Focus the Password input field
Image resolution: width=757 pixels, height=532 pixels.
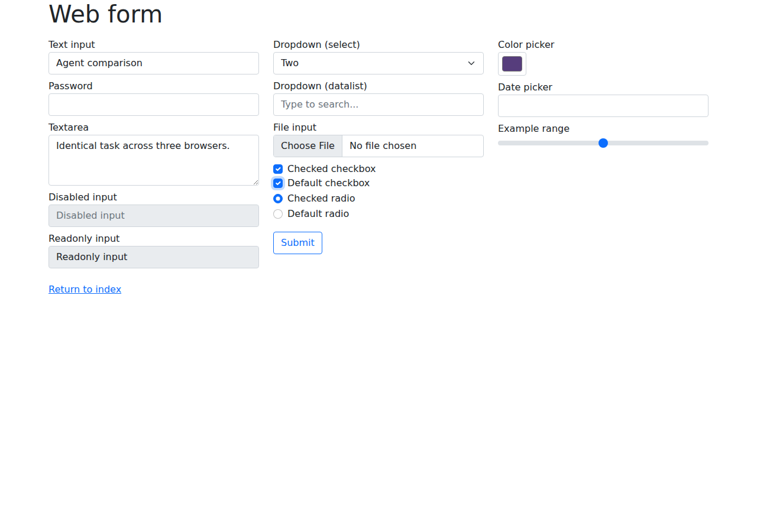(x=154, y=105)
